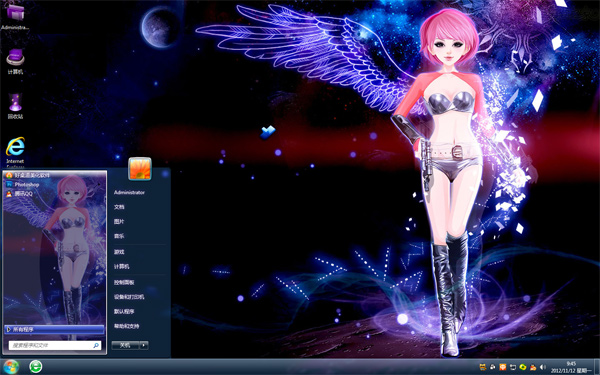Click the 关机 shut down button
The image size is (600, 375).
126,345
